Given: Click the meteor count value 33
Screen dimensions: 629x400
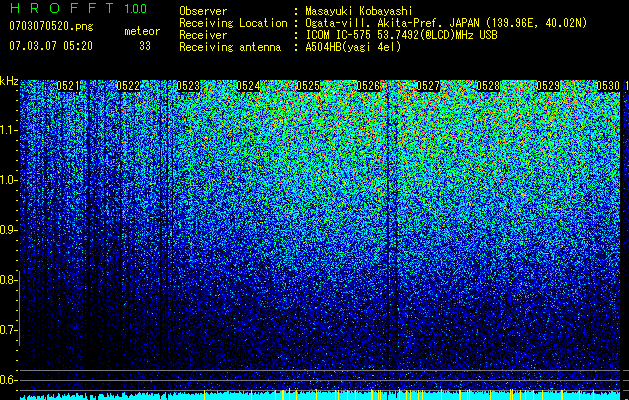Looking at the screenshot, I should tap(145, 46).
